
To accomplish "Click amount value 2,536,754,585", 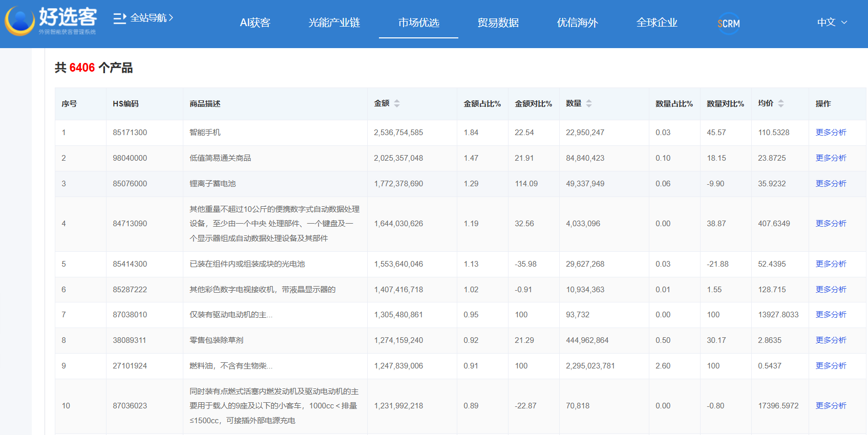I will (398, 133).
